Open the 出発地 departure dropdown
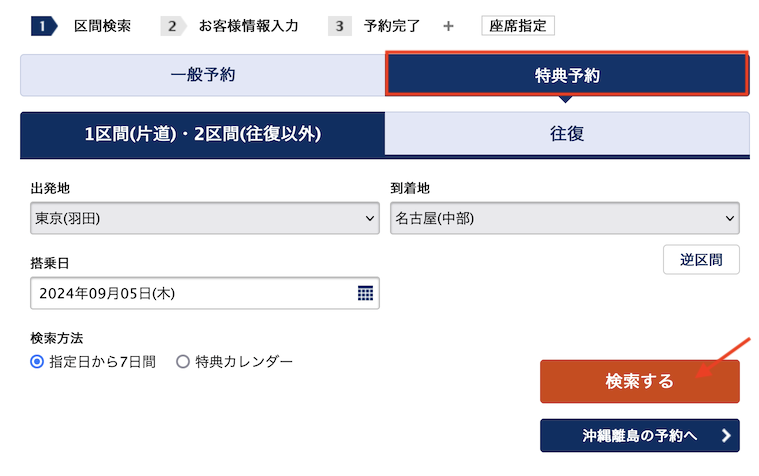The image size is (759, 476). click(205, 218)
